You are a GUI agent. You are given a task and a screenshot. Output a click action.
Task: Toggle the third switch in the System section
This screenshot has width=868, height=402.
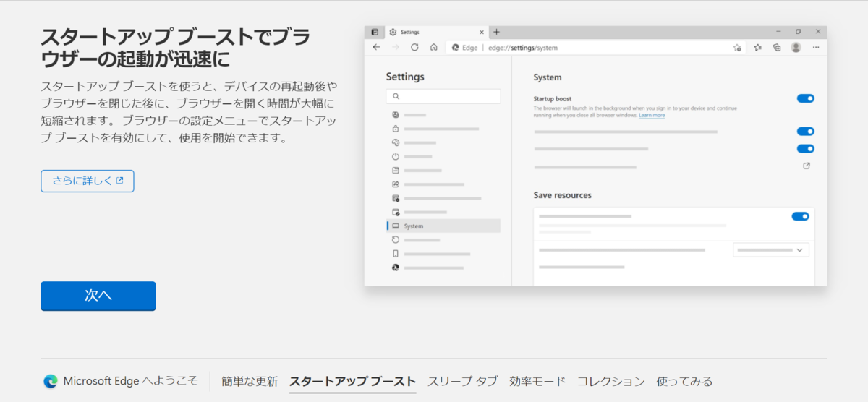pyautogui.click(x=806, y=149)
